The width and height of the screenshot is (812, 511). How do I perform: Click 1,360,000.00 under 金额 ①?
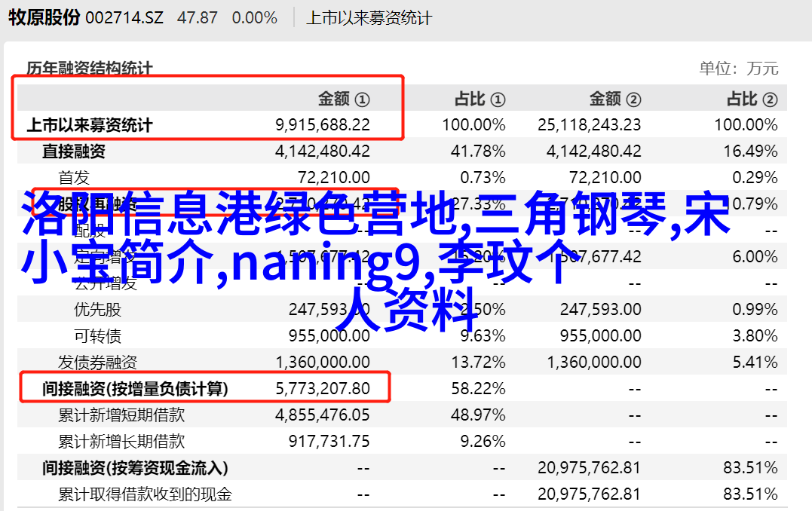[x=323, y=363]
